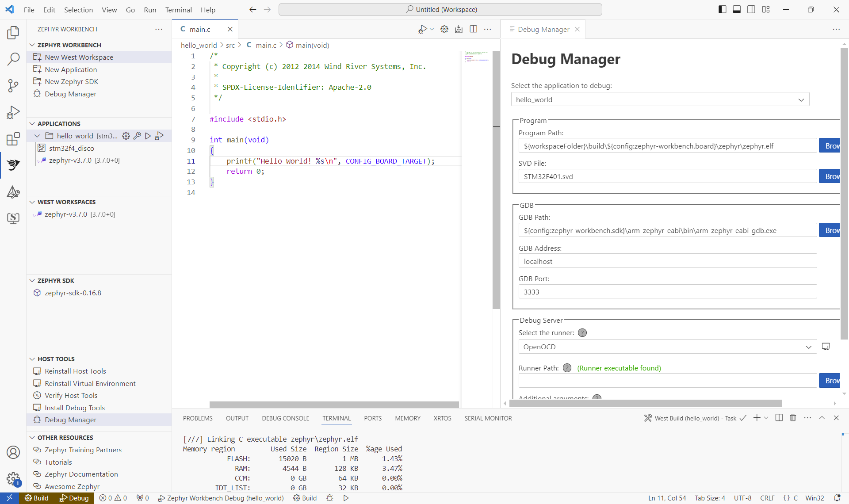849x504 pixels.
Task: Click the Debug Manager icon in sidebar
Action: (x=13, y=191)
